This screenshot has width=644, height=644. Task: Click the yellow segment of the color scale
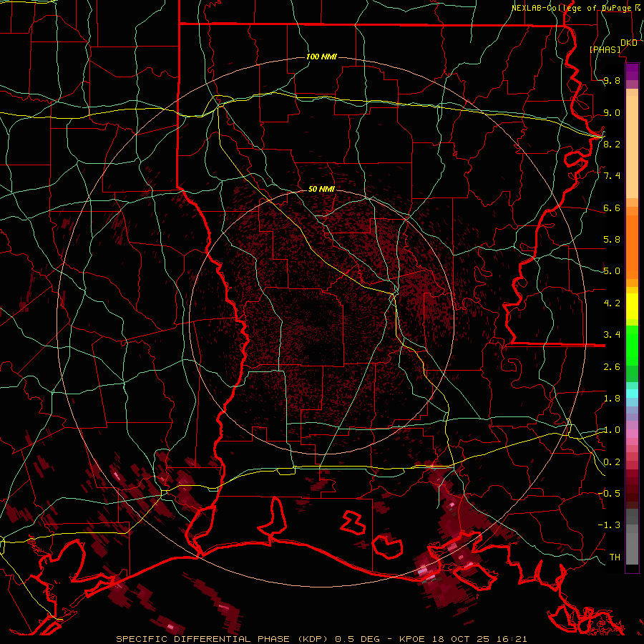[x=632, y=306]
